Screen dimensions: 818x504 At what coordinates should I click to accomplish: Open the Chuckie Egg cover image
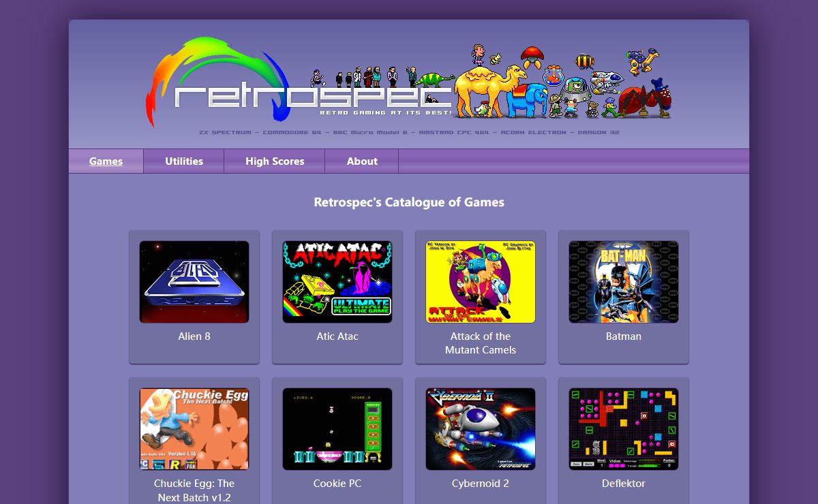click(x=194, y=429)
